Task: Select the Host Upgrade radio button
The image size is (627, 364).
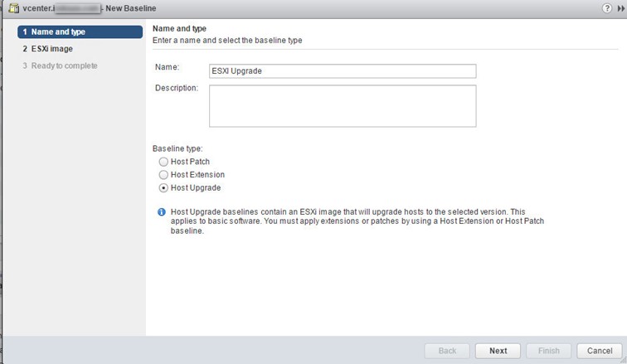Action: click(163, 187)
